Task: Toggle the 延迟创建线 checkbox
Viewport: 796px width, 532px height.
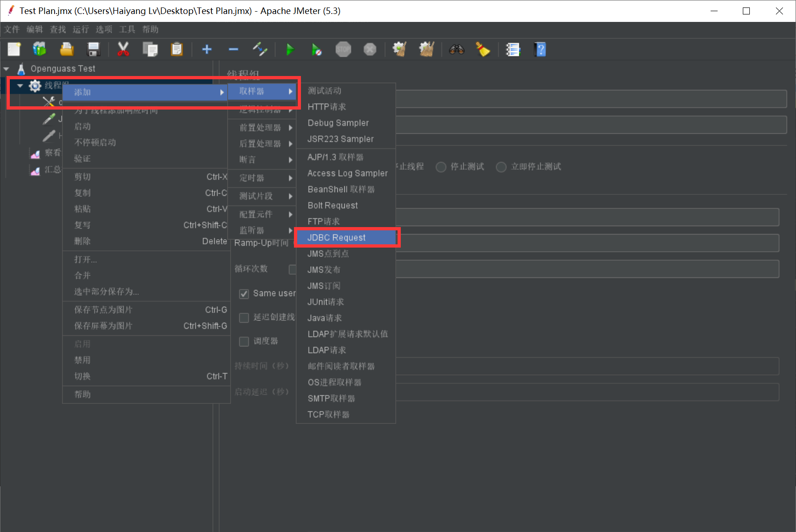Action: coord(244,318)
